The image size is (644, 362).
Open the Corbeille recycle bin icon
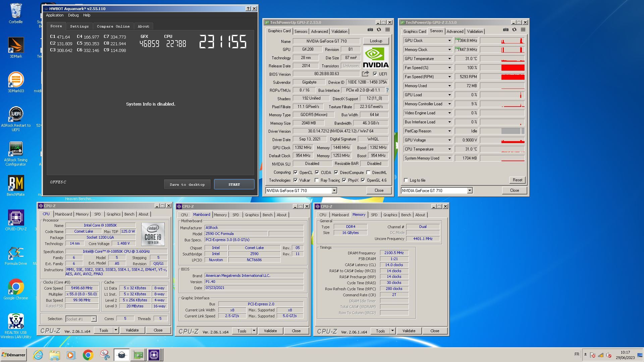tap(16, 13)
